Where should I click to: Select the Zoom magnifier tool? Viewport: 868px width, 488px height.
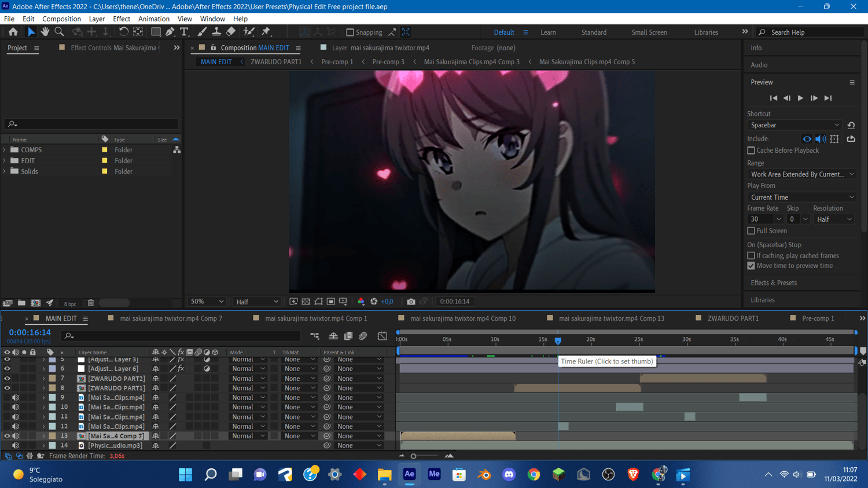coord(59,32)
